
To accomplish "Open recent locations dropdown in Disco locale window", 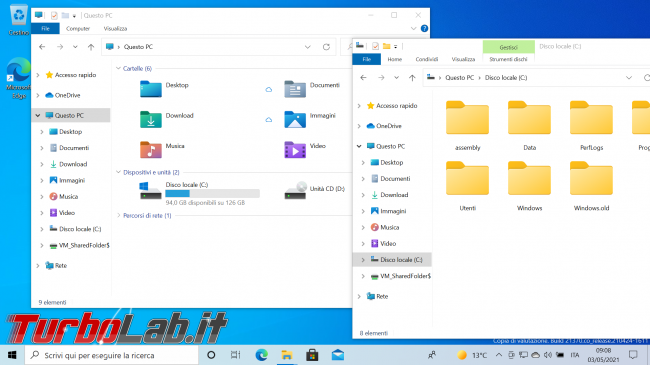I will [396, 78].
